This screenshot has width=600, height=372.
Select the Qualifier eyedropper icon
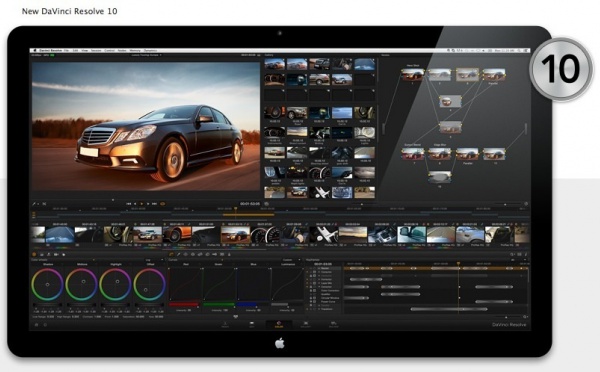coord(178,254)
